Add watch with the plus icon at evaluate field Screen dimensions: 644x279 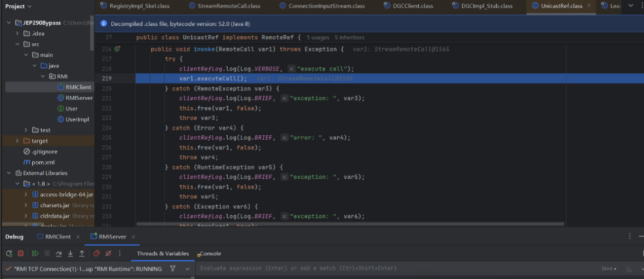(628, 268)
